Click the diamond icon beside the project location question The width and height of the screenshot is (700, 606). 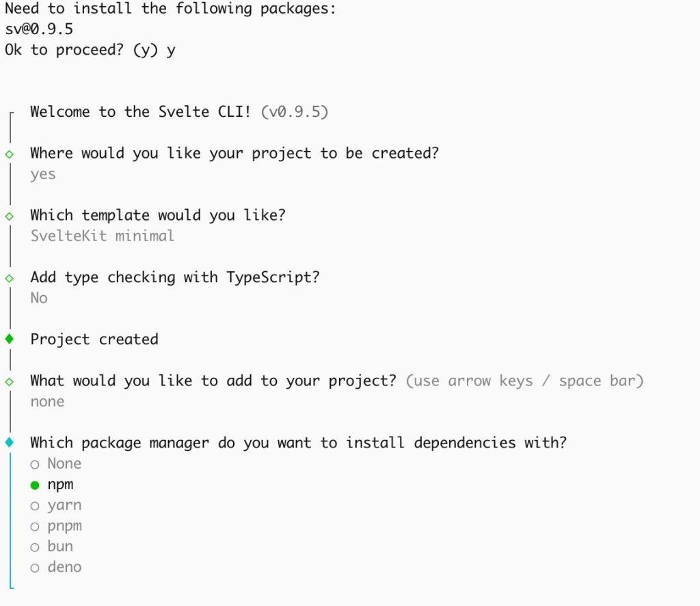10,154
